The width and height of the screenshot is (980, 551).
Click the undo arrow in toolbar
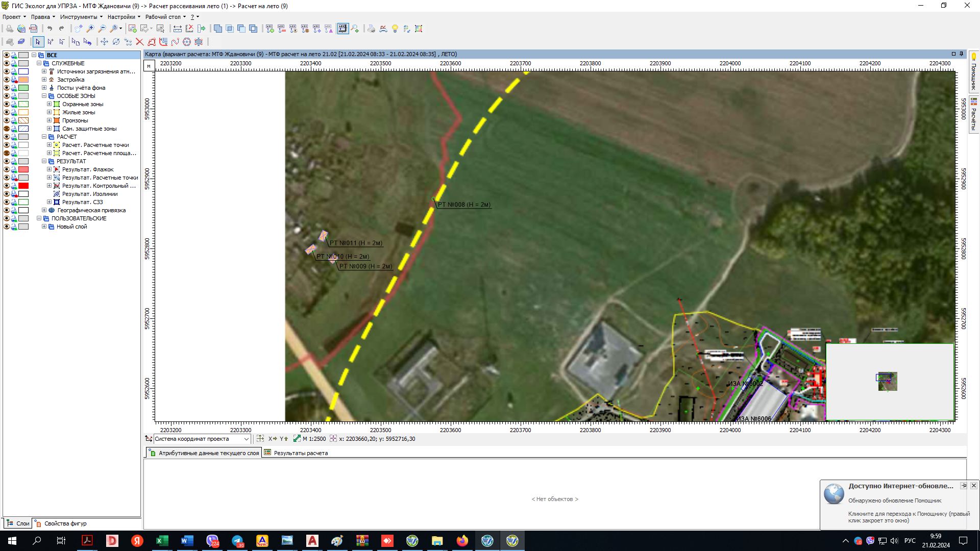pyautogui.click(x=50, y=29)
